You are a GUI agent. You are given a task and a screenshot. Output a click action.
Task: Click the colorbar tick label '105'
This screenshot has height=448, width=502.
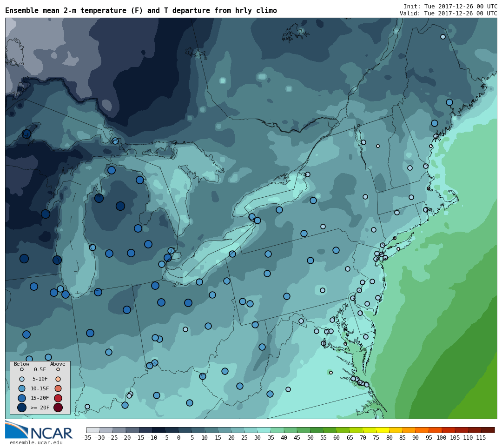pos(455,437)
